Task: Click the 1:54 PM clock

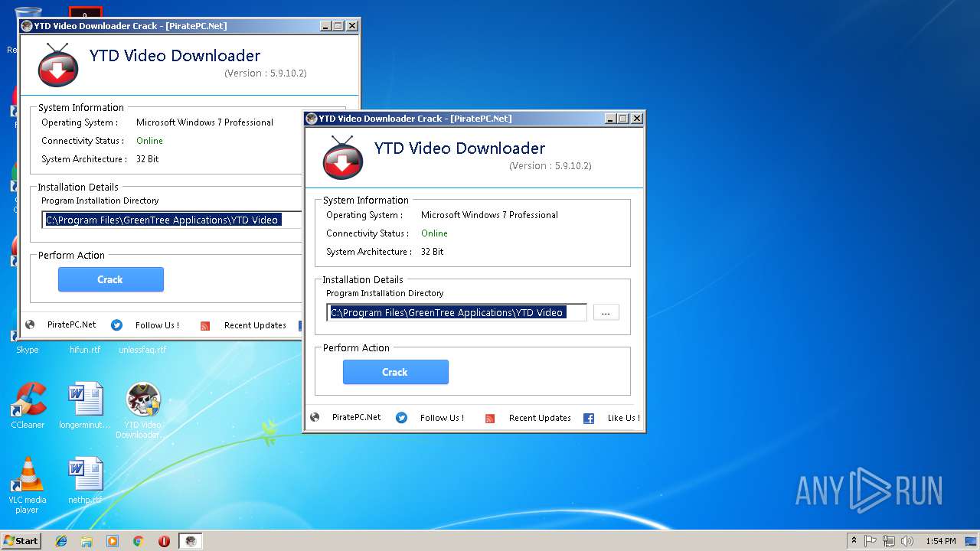Action: point(940,541)
